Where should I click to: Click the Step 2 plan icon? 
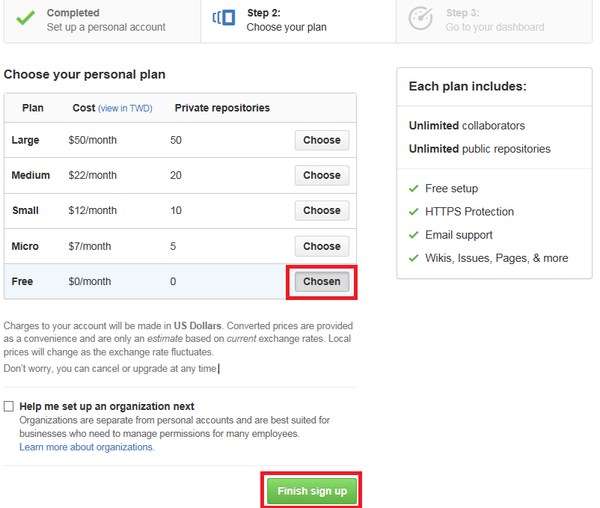tap(224, 18)
